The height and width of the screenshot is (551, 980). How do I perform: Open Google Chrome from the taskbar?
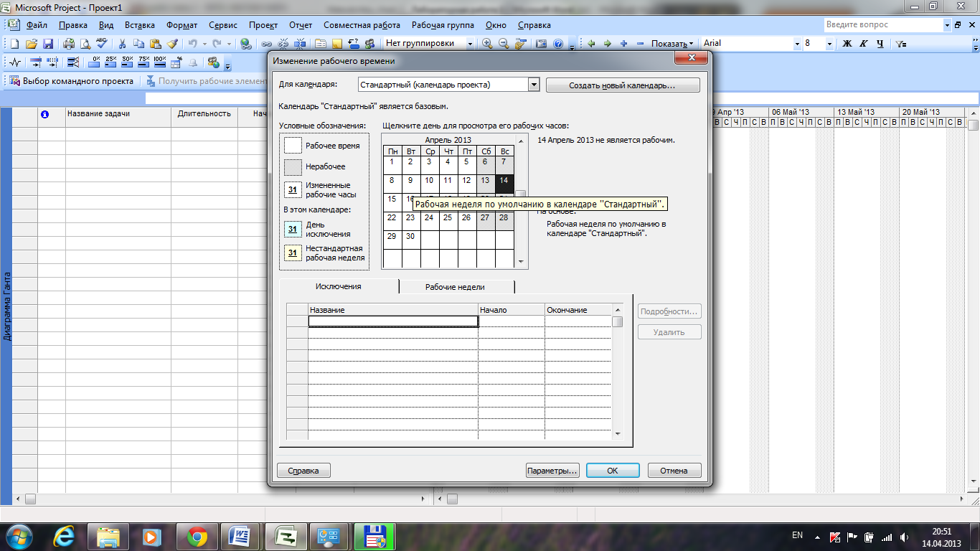197,536
